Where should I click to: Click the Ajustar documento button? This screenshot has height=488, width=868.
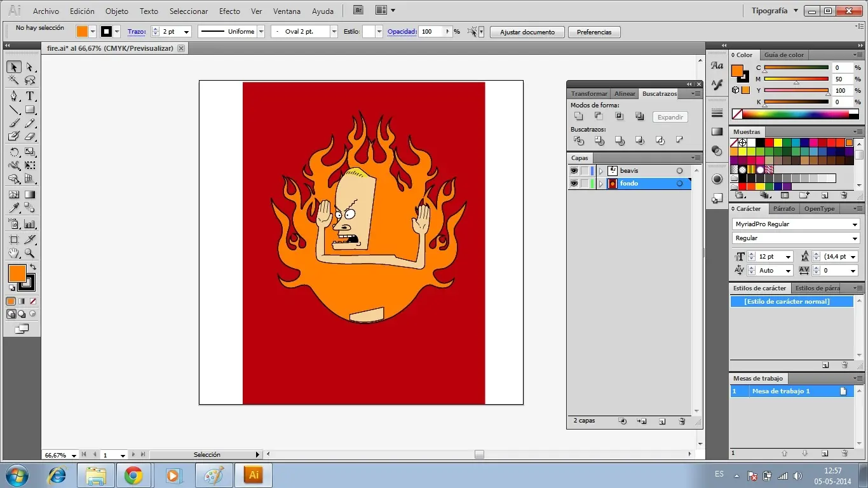coord(527,32)
